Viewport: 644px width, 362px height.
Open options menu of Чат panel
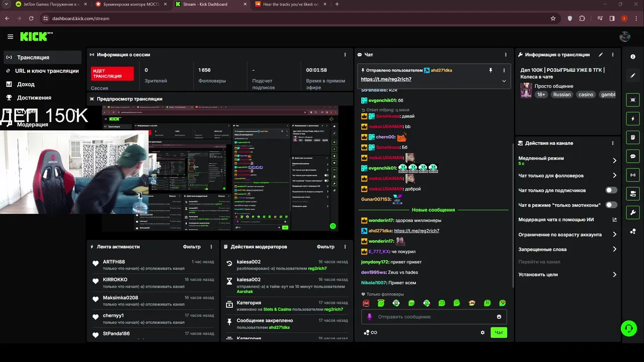pos(506,55)
